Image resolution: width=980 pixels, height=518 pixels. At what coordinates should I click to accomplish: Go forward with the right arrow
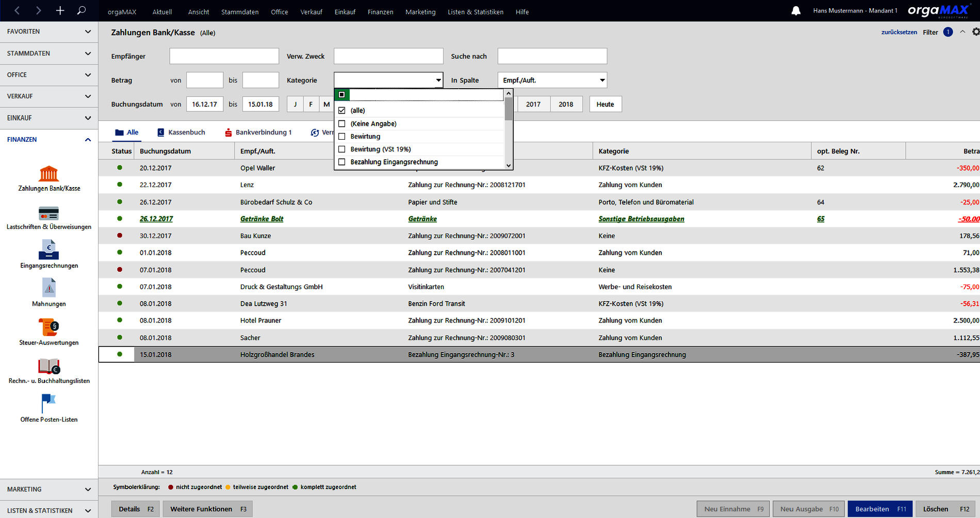click(x=38, y=11)
